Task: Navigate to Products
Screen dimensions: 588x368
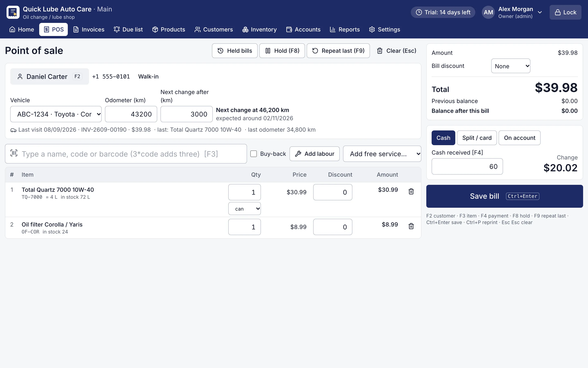Action: point(169,29)
